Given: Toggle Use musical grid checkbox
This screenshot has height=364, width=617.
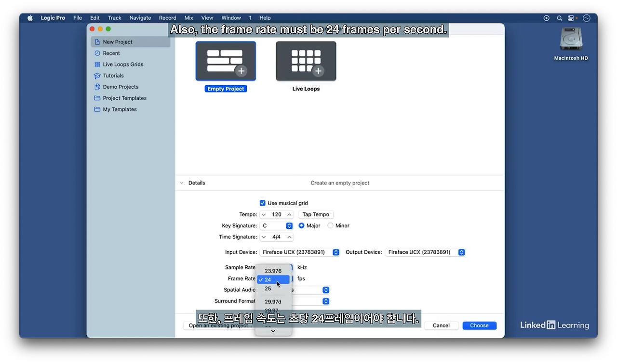Looking at the screenshot, I should point(263,203).
